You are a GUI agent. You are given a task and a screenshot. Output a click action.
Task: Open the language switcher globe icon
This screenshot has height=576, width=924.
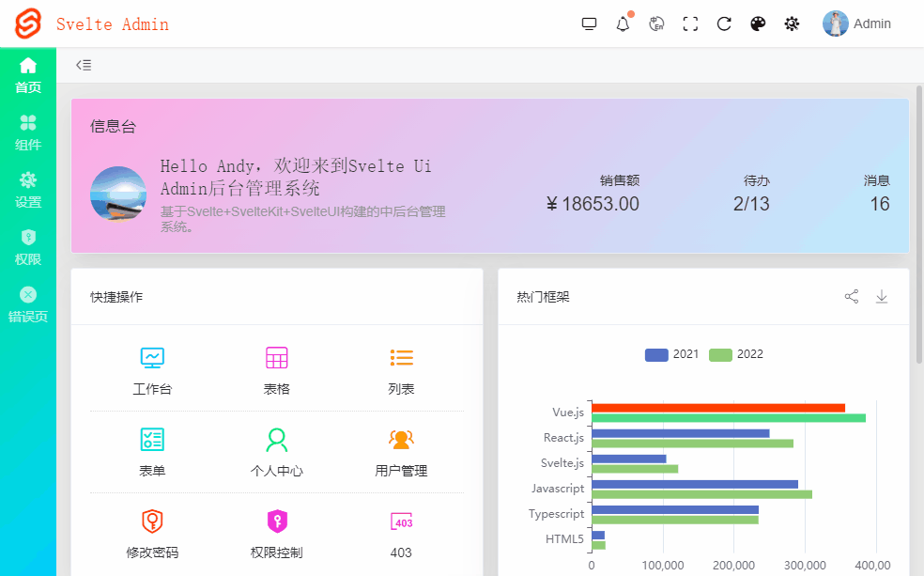point(656,23)
